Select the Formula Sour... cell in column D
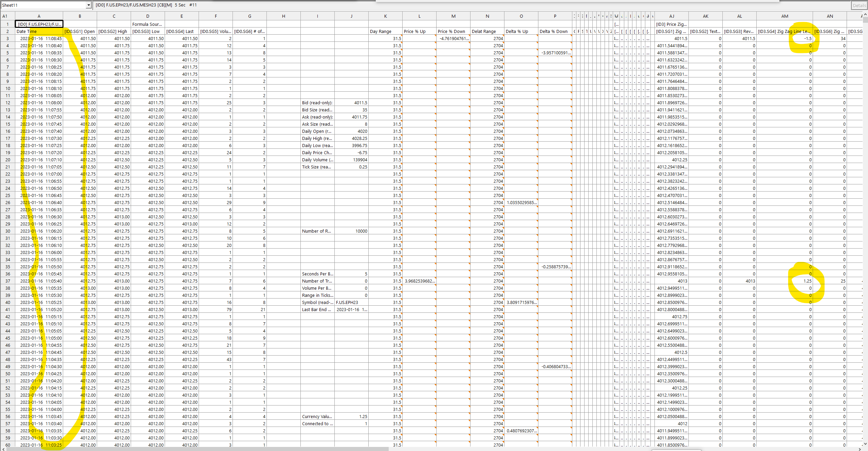This screenshot has height=451, width=868. 148,24
